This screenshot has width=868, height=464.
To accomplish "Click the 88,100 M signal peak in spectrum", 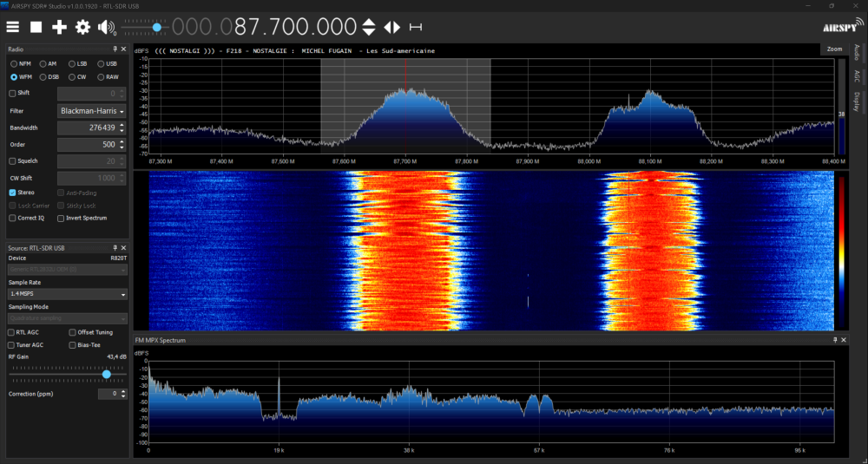I will (x=650, y=92).
